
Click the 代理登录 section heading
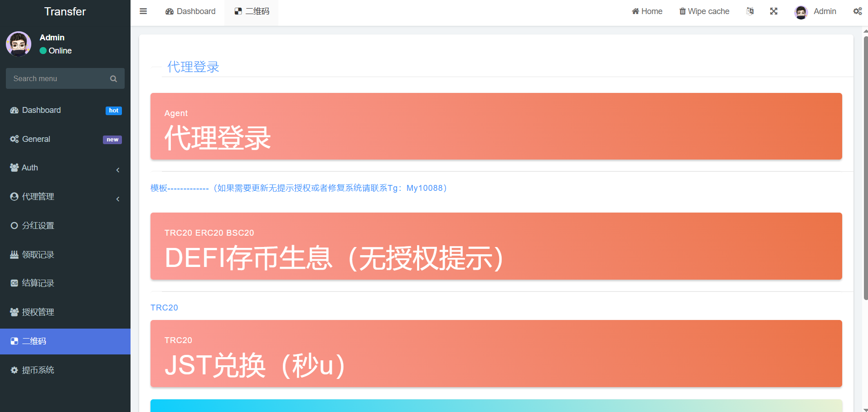(x=193, y=67)
